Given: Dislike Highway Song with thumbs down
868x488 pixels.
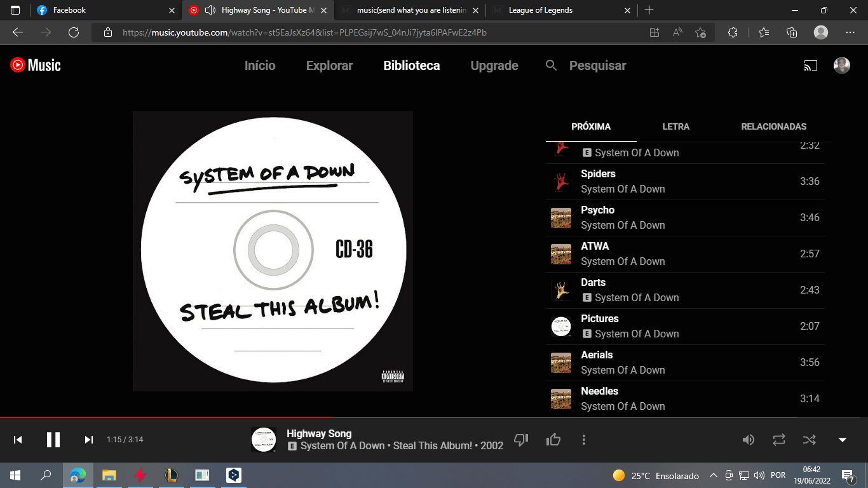Looking at the screenshot, I should tap(521, 440).
